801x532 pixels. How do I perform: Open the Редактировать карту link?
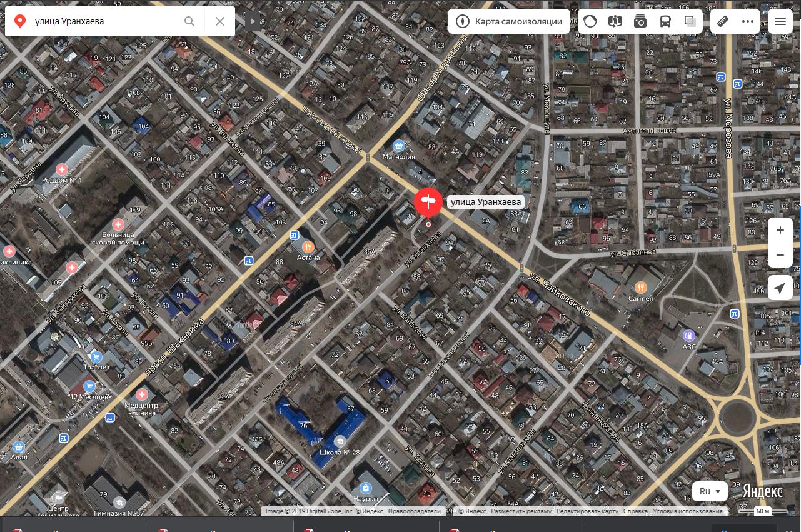click(587, 511)
